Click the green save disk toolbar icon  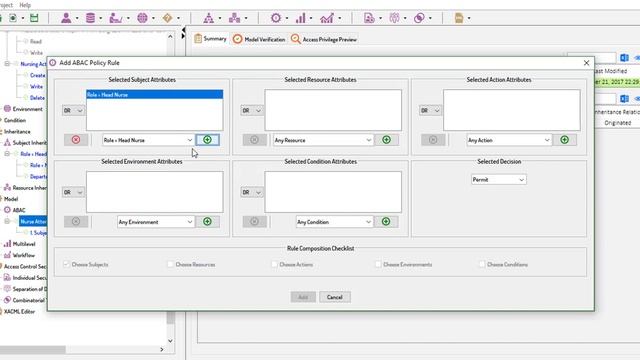pyautogui.click(x=34, y=18)
